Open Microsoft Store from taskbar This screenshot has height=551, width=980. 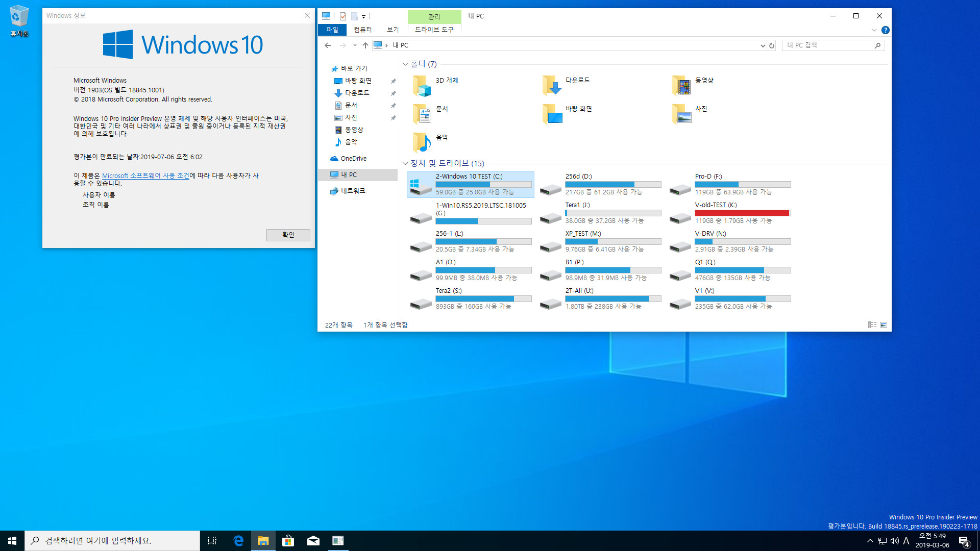288,541
